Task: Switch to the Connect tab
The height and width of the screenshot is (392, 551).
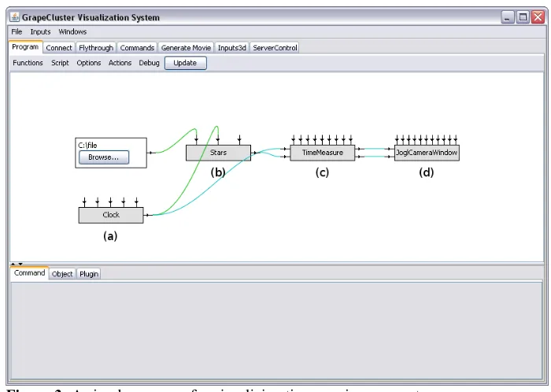Action: point(59,48)
